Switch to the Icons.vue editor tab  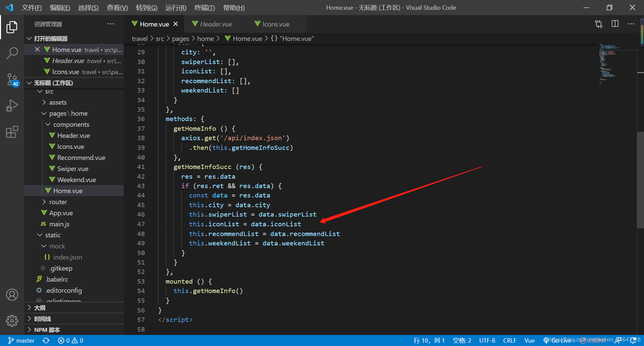(276, 24)
